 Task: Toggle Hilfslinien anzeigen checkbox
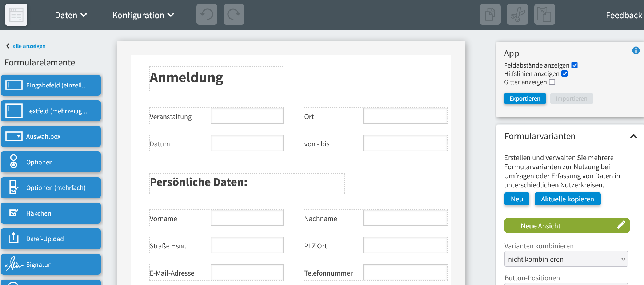tap(565, 74)
